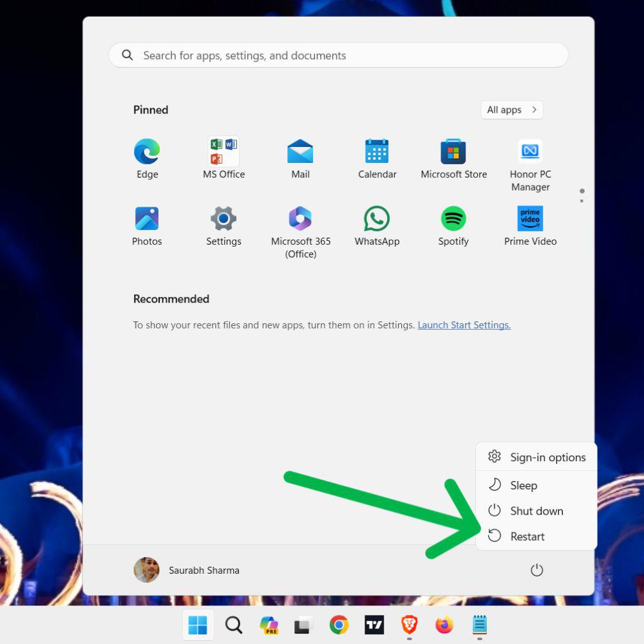Image resolution: width=644 pixels, height=644 pixels.
Task: Select Restart from the power menu
Action: point(536,536)
